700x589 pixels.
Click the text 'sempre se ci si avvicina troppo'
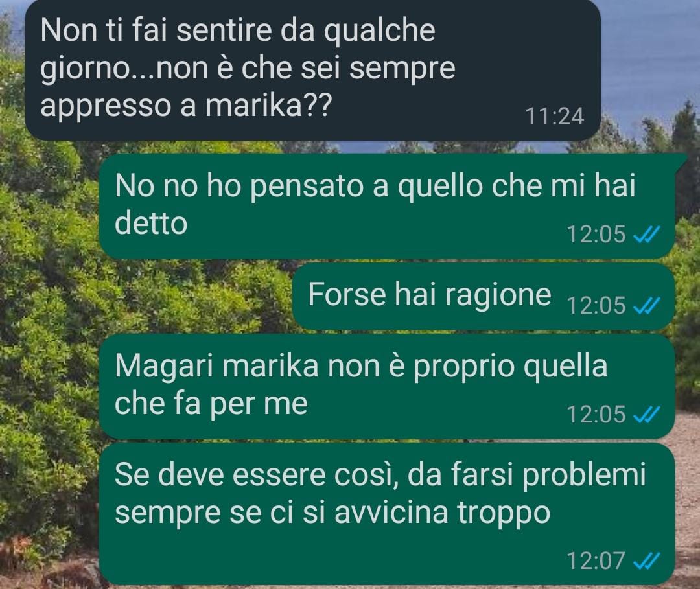click(x=332, y=513)
